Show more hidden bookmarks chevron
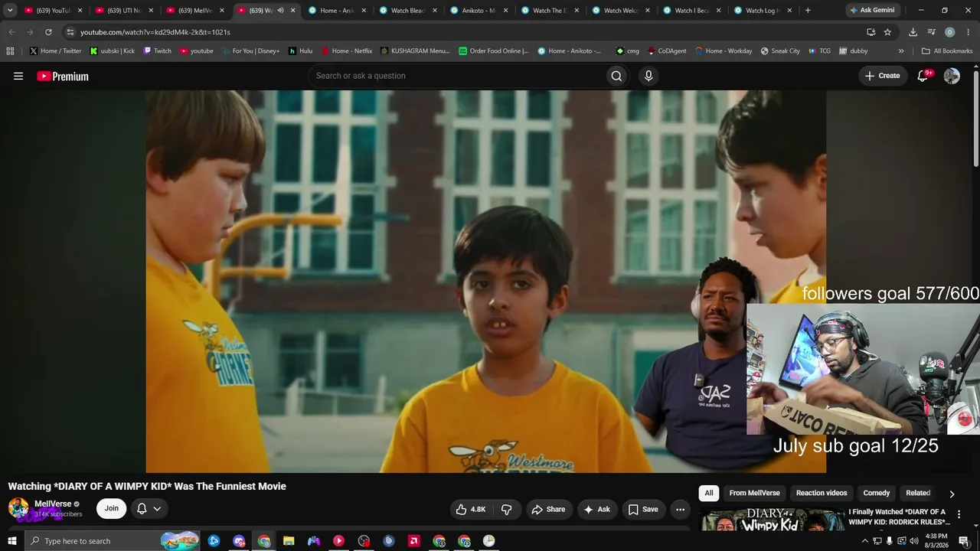The height and width of the screenshot is (551, 980). pos(901,51)
